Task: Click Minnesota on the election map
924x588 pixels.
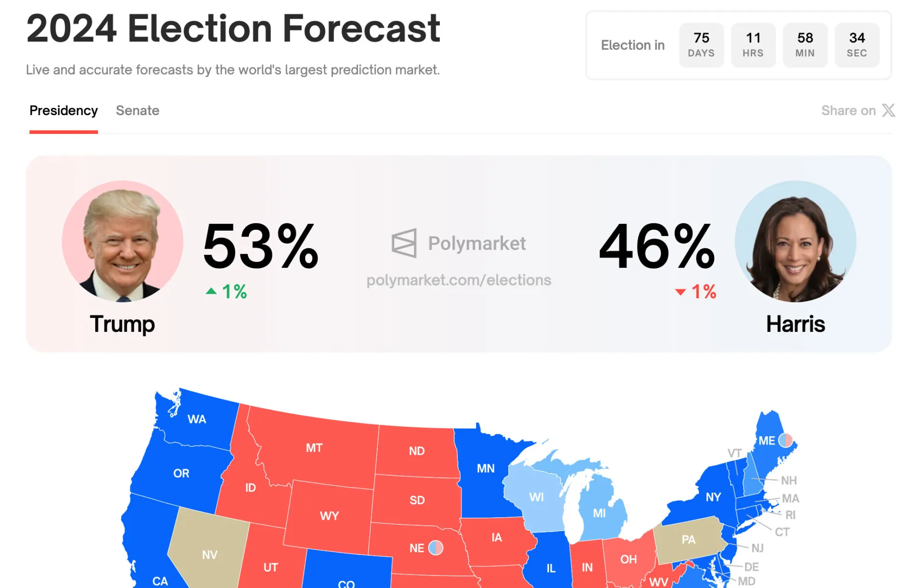Action: (x=486, y=468)
